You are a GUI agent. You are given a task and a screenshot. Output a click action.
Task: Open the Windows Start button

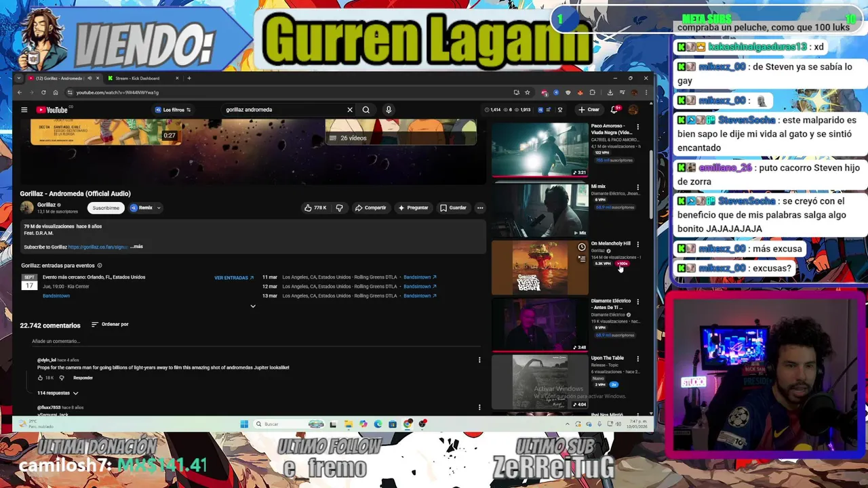pyautogui.click(x=244, y=424)
